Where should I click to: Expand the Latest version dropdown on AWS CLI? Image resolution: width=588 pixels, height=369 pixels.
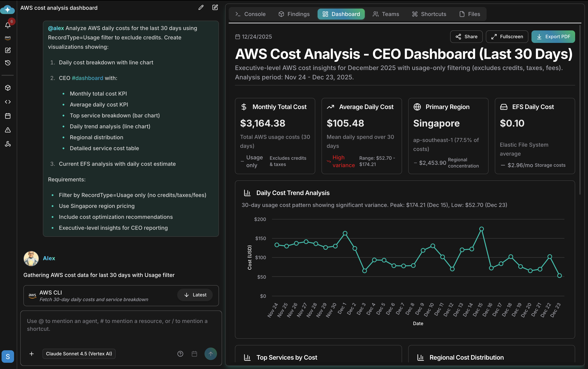click(x=195, y=294)
